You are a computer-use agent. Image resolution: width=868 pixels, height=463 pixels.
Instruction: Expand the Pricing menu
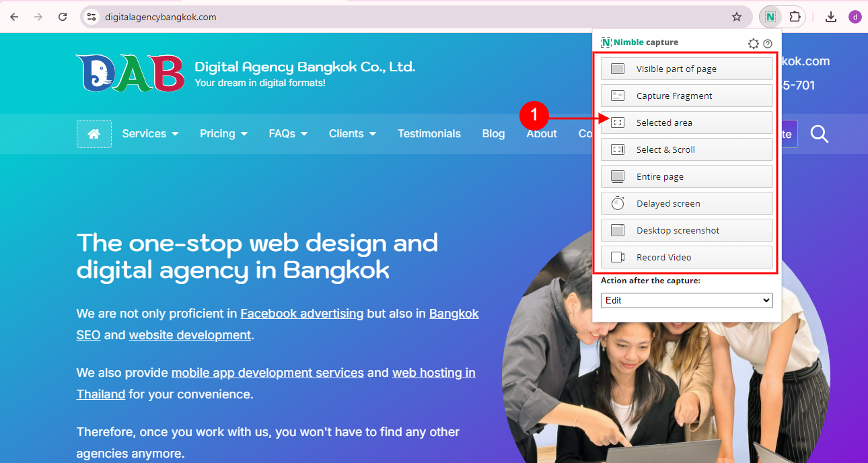223,134
